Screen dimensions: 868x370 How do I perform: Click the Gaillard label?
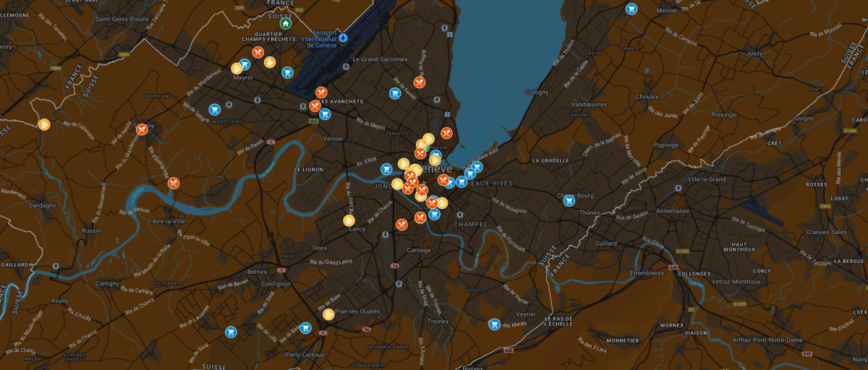click(605, 244)
